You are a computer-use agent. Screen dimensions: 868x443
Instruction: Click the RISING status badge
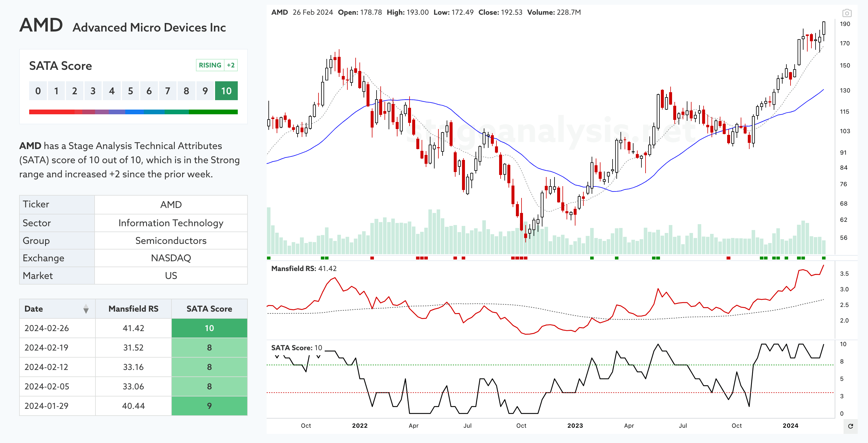click(210, 65)
